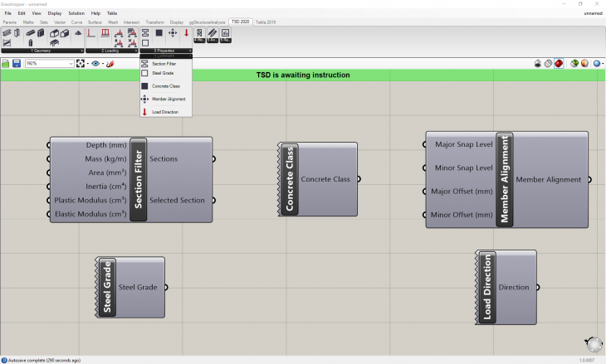Click the first red line icon in the Loading panel
Image resolution: width=606 pixels, height=364 pixels.
(91, 33)
